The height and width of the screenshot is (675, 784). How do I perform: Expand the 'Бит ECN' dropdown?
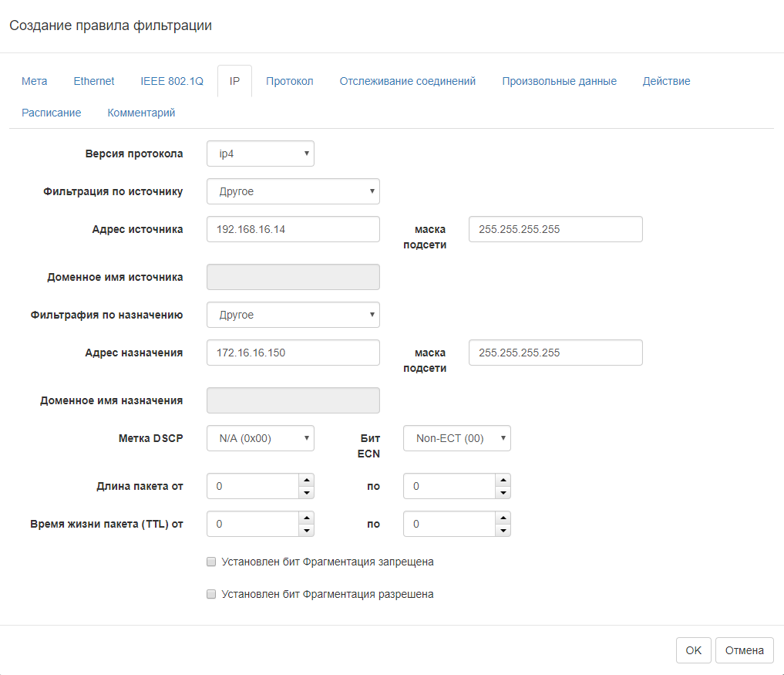pyautogui.click(x=456, y=438)
